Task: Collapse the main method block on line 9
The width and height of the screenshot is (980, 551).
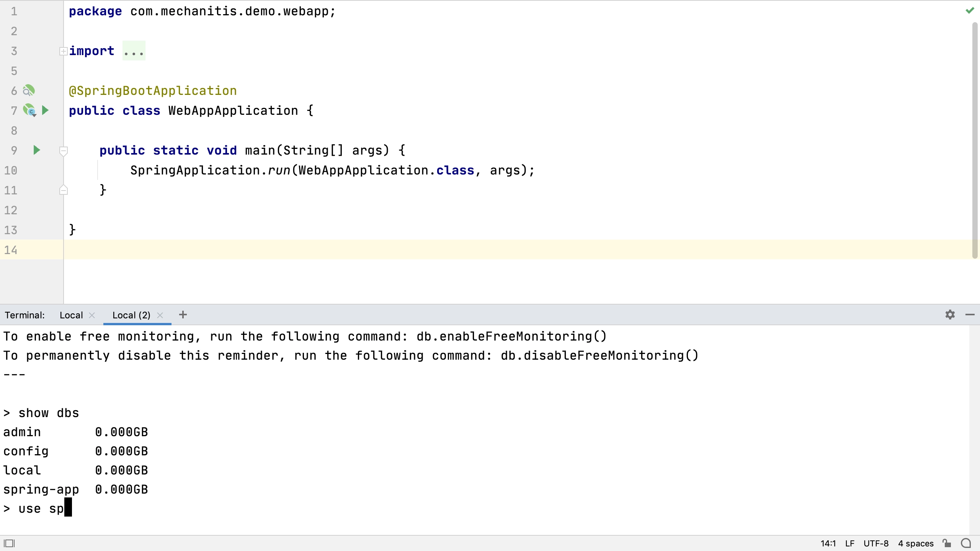Action: click(63, 150)
